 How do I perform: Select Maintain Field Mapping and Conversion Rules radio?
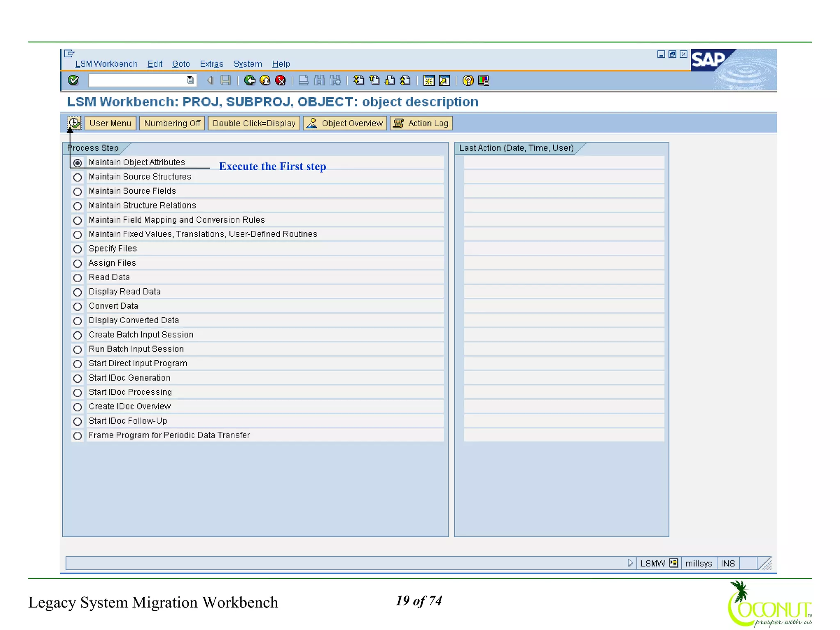[x=78, y=220]
